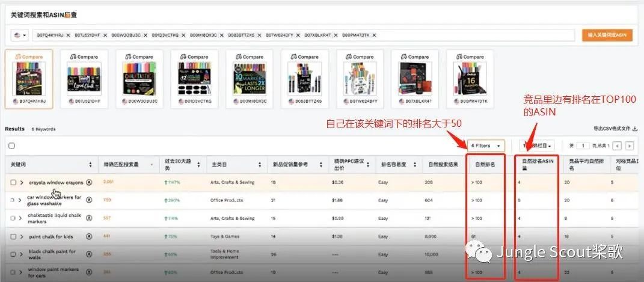Remove ASIN B01D3VCTKG tag from search box
The width and height of the screenshot is (644, 282).
point(183,35)
